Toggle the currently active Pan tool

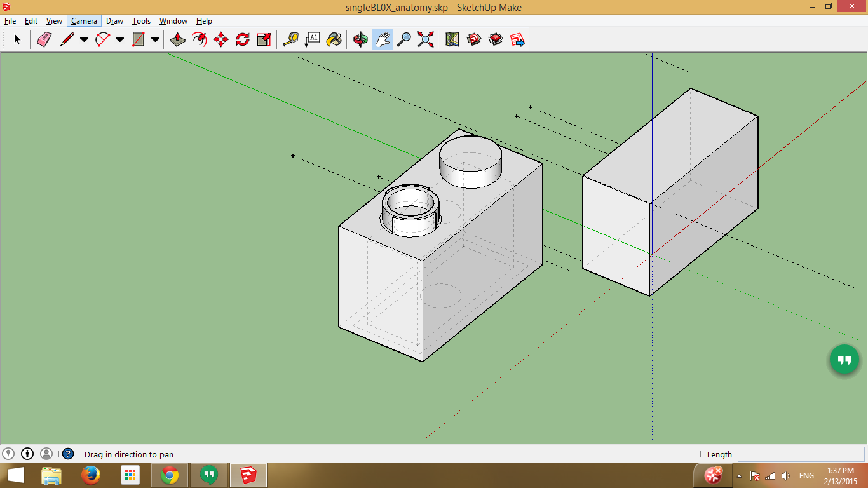click(381, 39)
